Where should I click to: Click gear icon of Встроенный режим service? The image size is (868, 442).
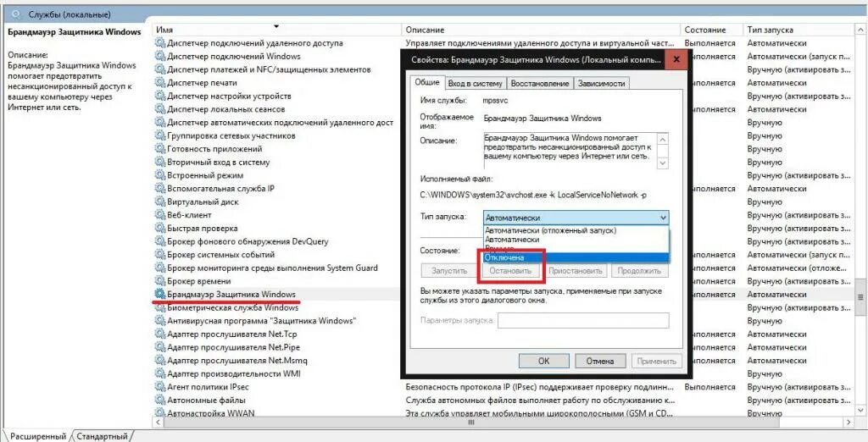pyautogui.click(x=160, y=175)
